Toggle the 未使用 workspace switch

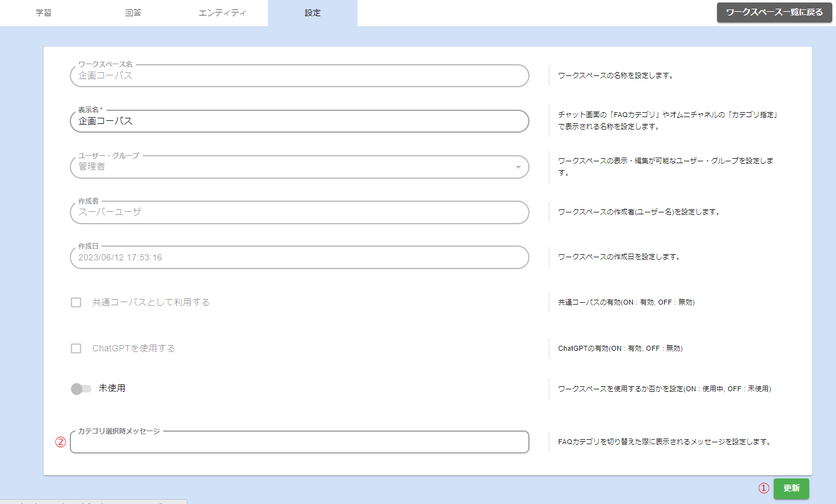tap(81, 389)
